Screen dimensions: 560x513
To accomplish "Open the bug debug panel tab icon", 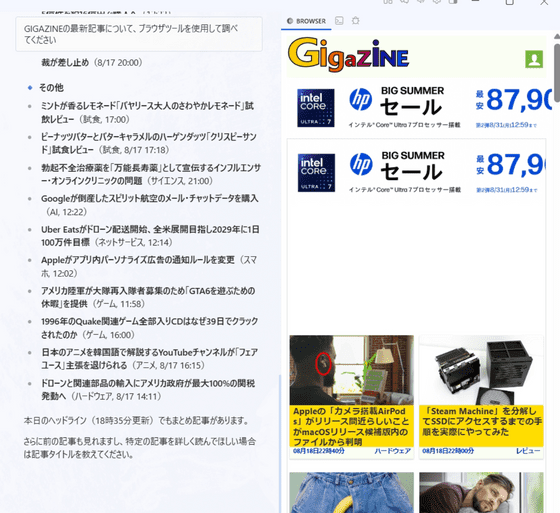I will (x=355, y=21).
